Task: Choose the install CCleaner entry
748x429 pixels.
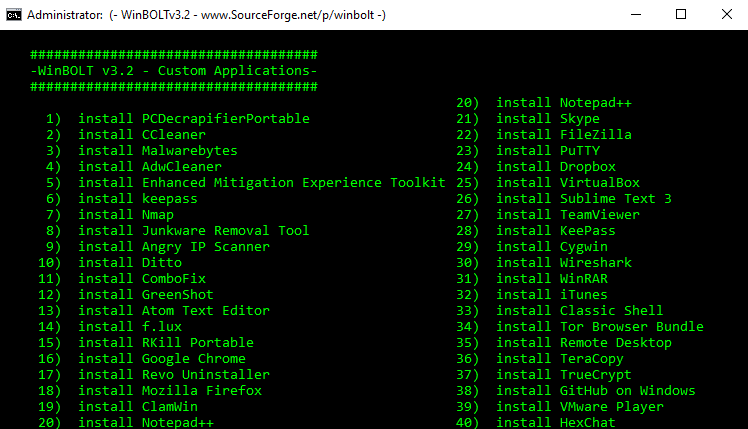Action: [141, 135]
